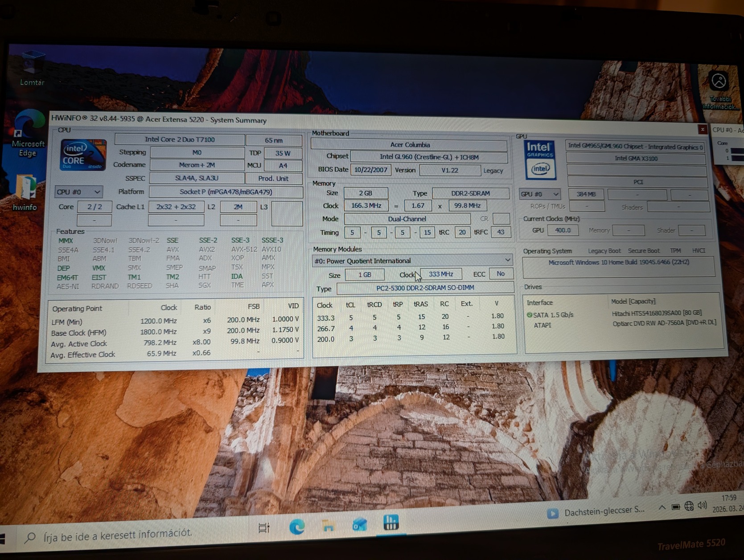Click the battery tray icon

tap(676, 507)
